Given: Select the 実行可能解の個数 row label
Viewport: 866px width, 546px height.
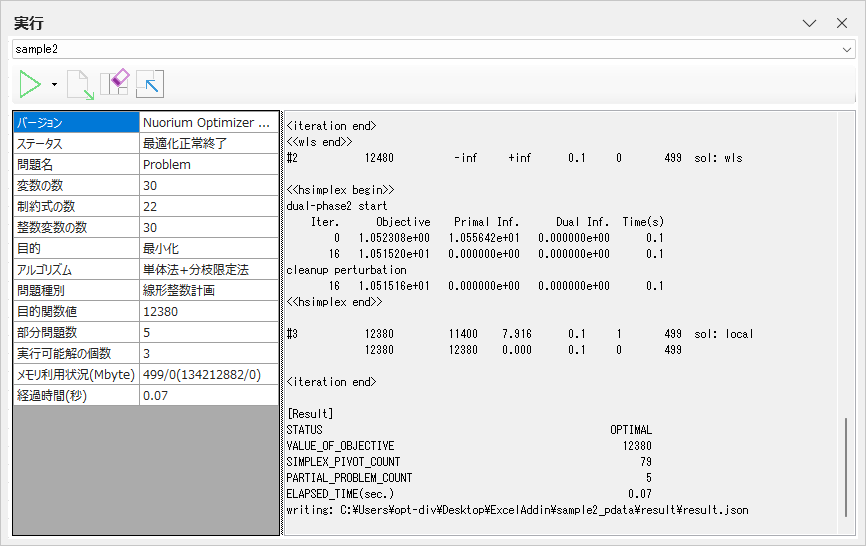Looking at the screenshot, I should 76,353.
